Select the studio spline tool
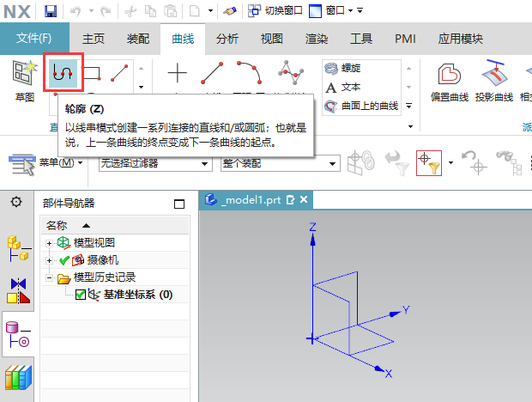 290,72
